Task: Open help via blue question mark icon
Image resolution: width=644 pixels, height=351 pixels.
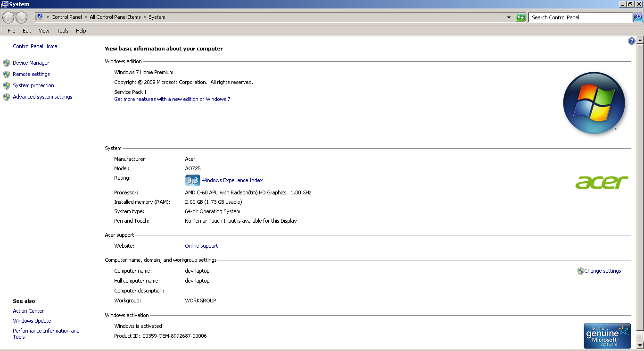Action: [x=632, y=41]
